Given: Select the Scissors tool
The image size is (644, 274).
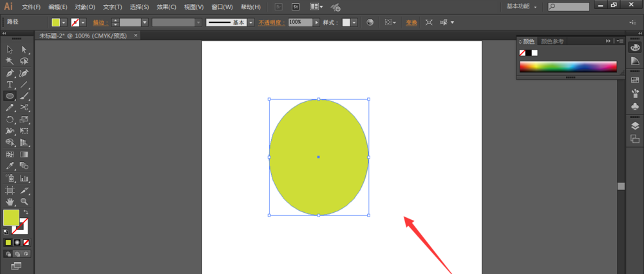Looking at the screenshot, I should 24,108.
